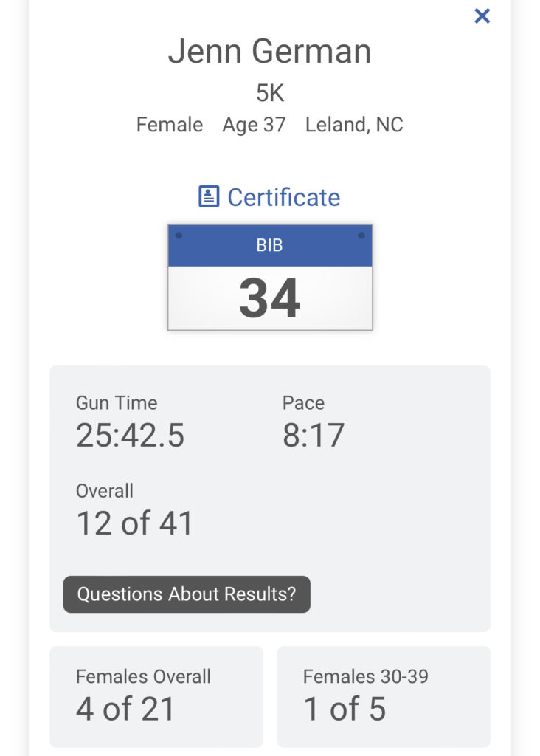Click the Gun Time label
Viewport: 540px width, 756px height.
[x=117, y=402]
